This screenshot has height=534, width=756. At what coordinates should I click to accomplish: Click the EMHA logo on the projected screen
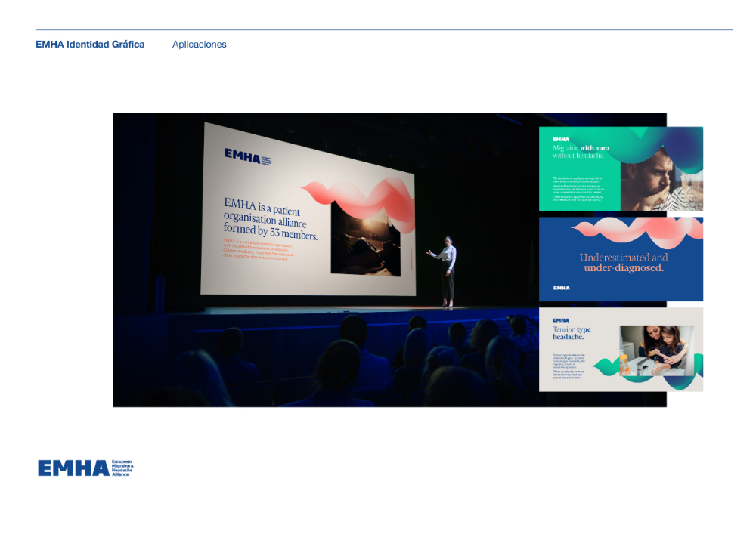[x=248, y=156]
